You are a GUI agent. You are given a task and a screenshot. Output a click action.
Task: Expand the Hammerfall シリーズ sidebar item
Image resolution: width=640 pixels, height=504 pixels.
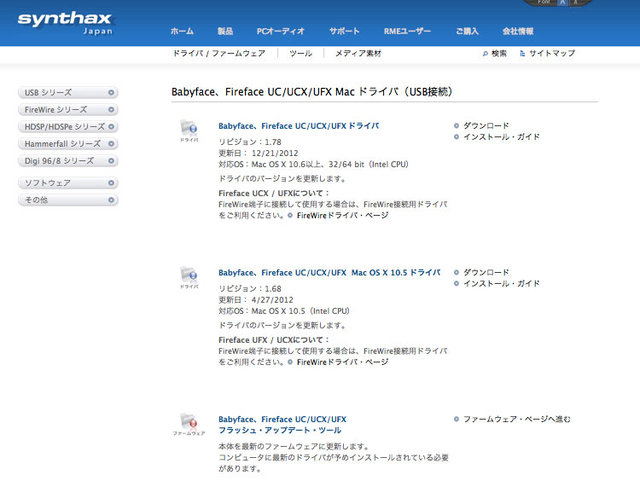68,144
